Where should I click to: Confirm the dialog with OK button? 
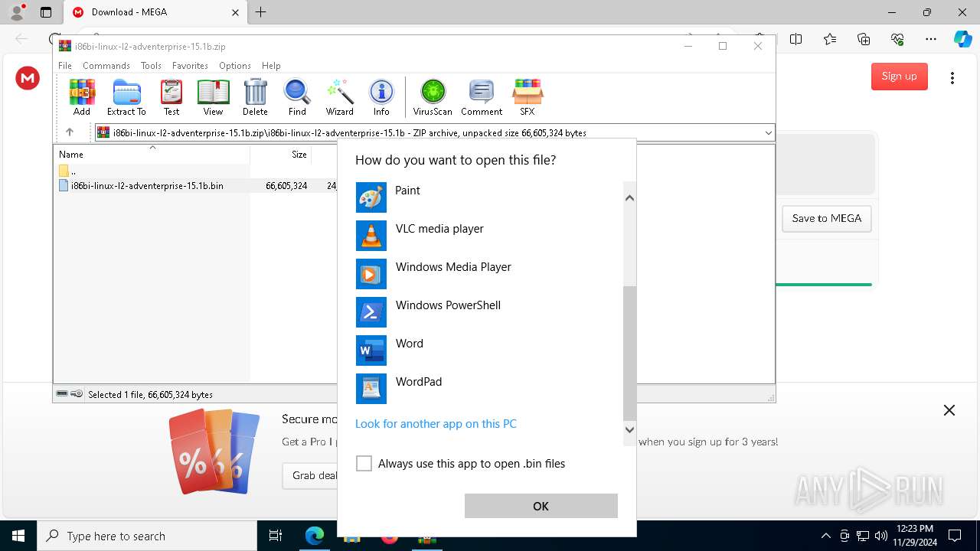click(x=541, y=506)
